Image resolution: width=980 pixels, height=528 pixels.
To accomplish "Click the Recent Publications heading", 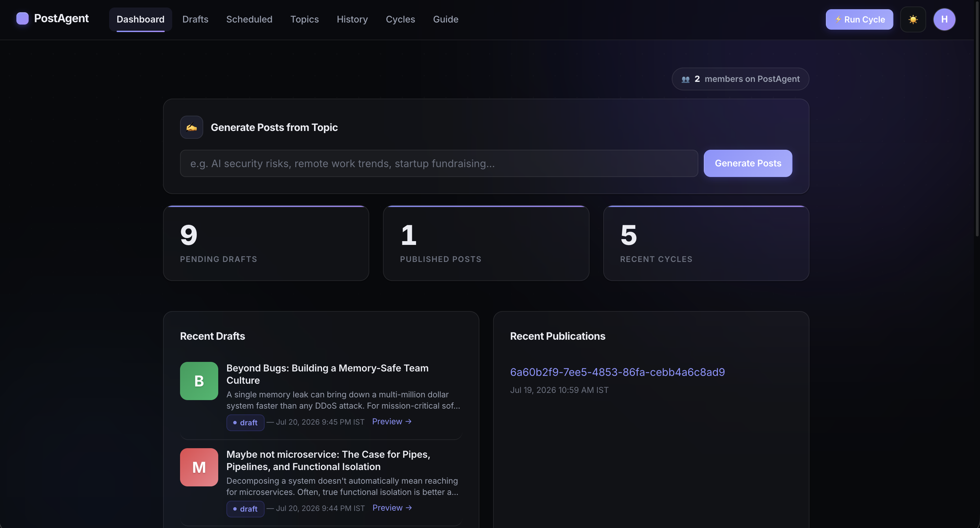I will click(x=557, y=336).
